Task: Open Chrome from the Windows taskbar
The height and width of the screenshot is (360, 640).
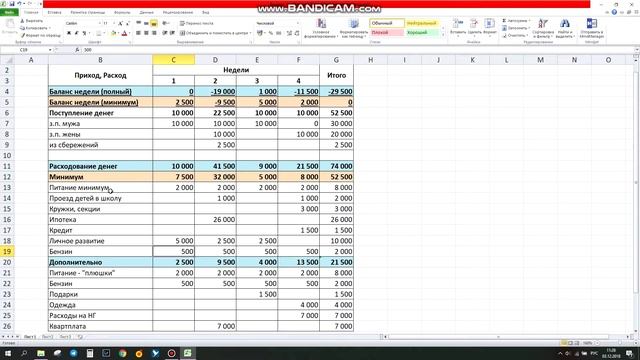Action: 122,353
